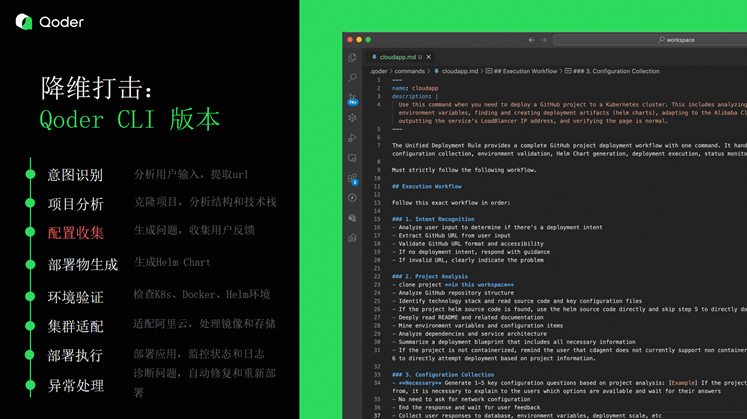Click line number 22 in the gutter

click(x=377, y=276)
